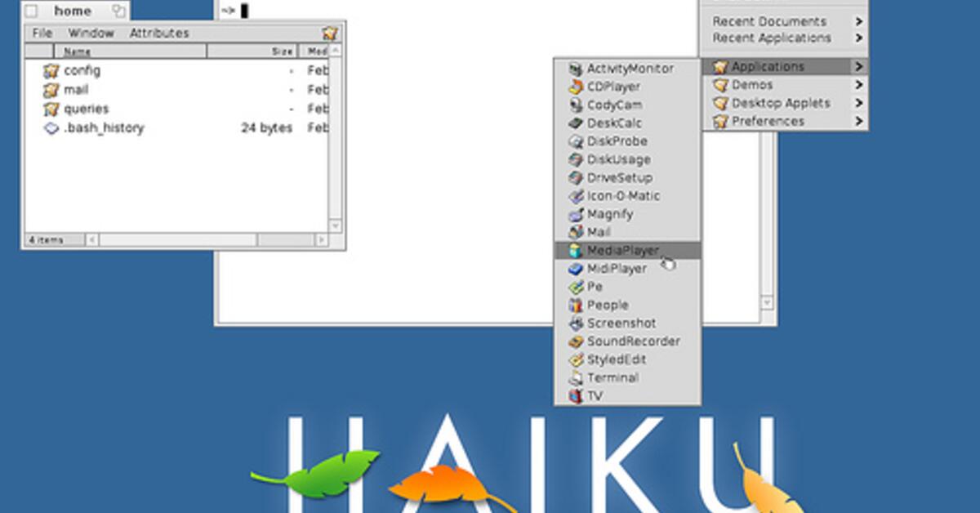Click the DiskUsage icon
Viewport: 980px width, 513px height.
[575, 160]
